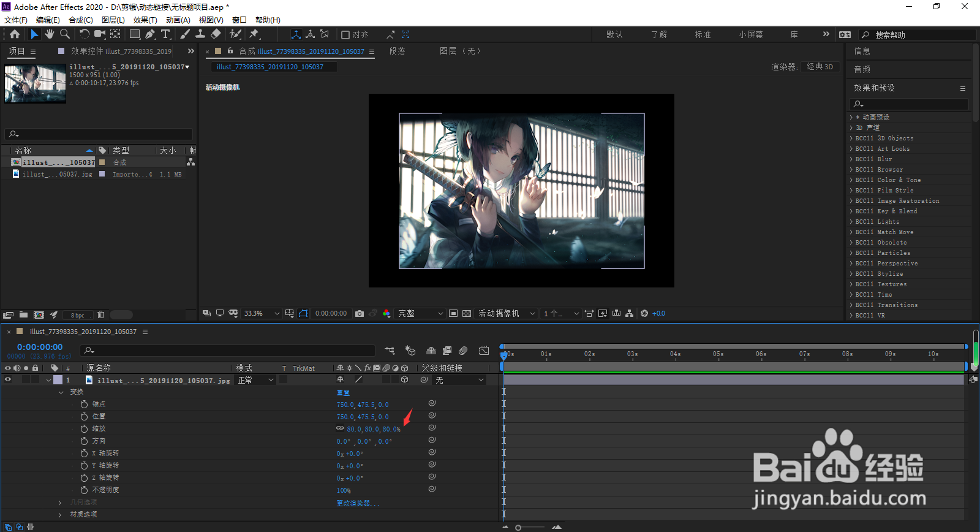Open the 图层(L) menu

(x=113, y=20)
